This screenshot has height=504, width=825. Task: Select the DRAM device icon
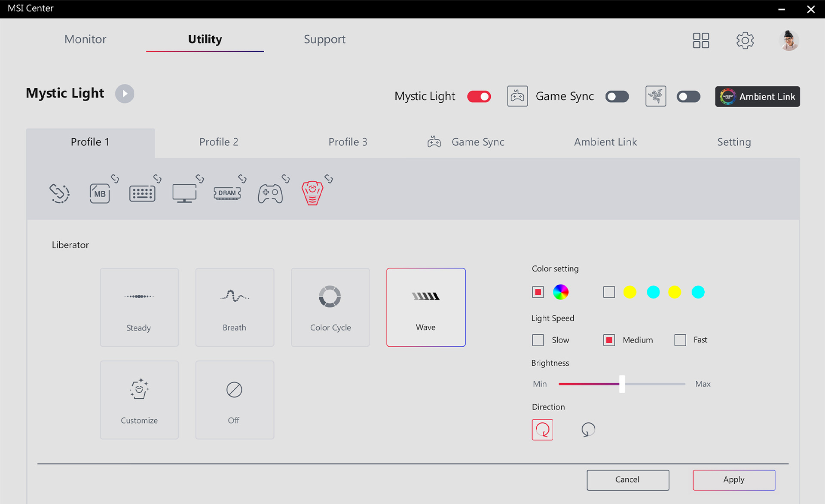[x=227, y=193]
